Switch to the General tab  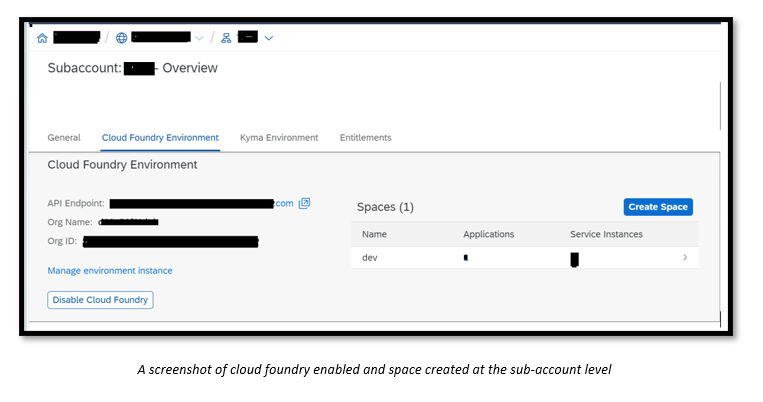64,137
